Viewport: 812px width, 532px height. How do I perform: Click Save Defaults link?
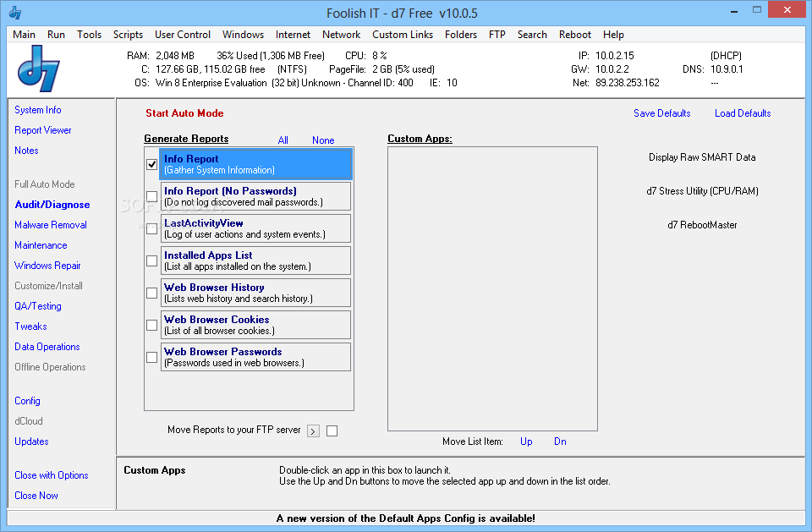[x=661, y=113]
